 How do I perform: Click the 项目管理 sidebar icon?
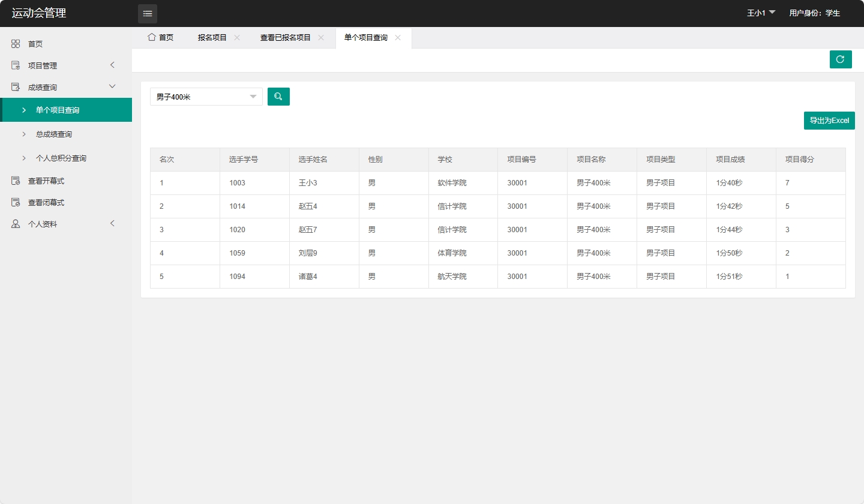[x=16, y=65]
